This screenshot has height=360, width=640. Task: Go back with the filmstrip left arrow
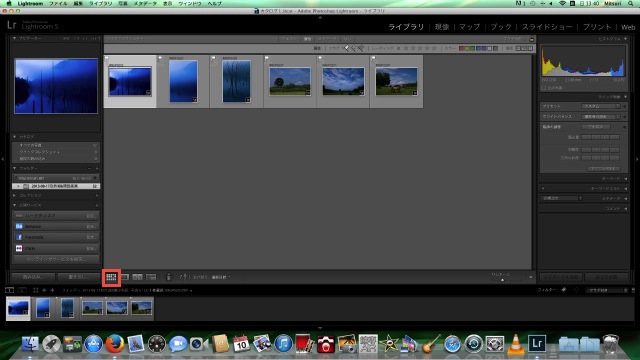coord(44,290)
